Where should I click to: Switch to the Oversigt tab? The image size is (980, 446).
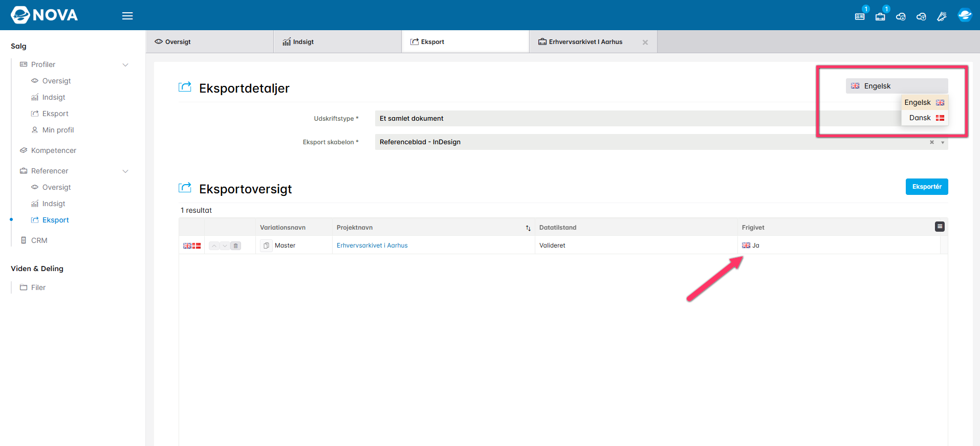(210, 42)
